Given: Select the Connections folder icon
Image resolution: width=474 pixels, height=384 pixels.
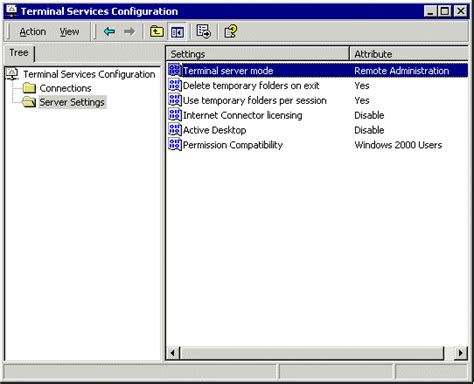Looking at the screenshot, I should click(x=29, y=88).
